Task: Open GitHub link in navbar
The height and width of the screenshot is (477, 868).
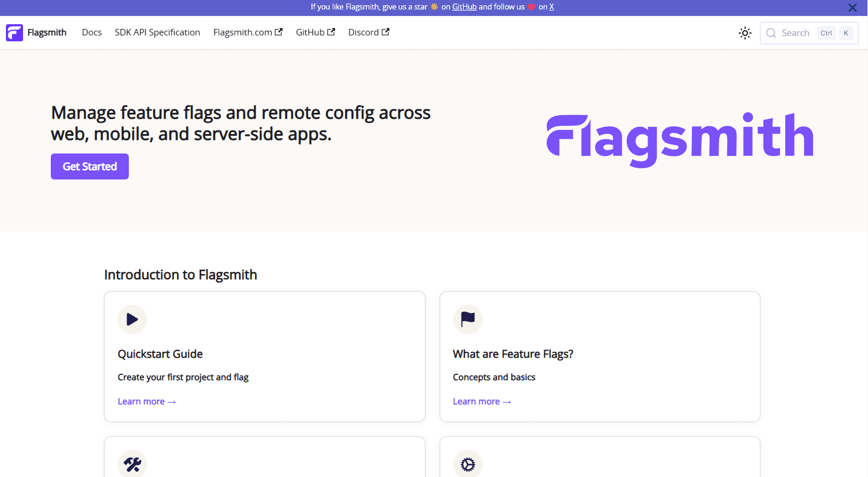Action: click(x=316, y=32)
